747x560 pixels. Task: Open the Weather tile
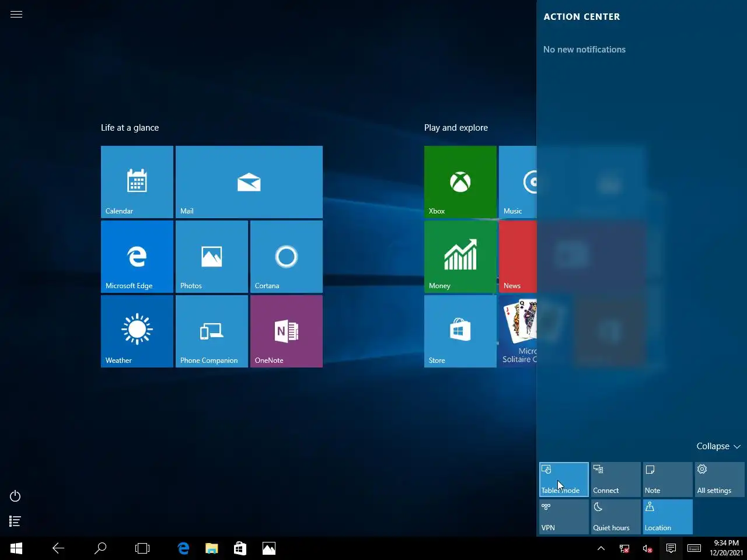137,331
